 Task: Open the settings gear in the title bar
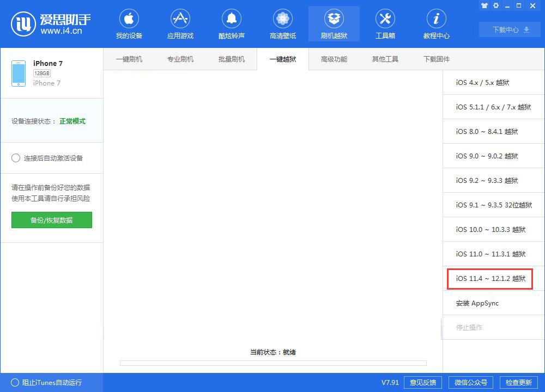tap(495, 5)
